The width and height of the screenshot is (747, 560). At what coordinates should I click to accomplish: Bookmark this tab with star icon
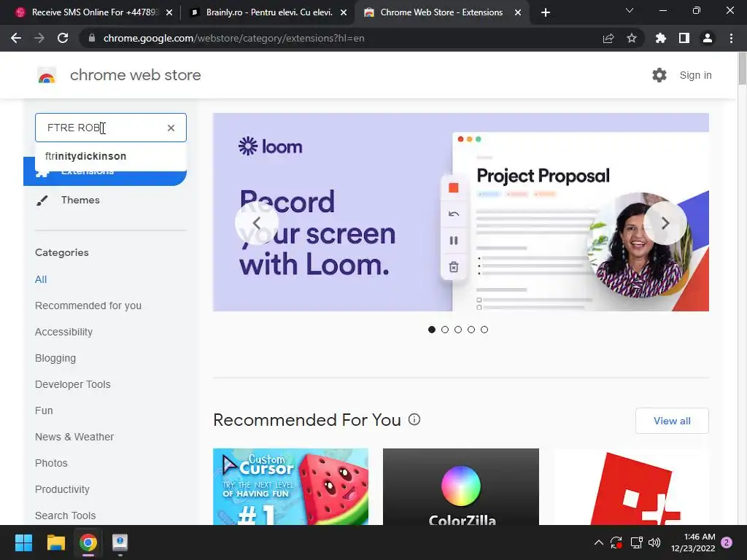point(632,38)
